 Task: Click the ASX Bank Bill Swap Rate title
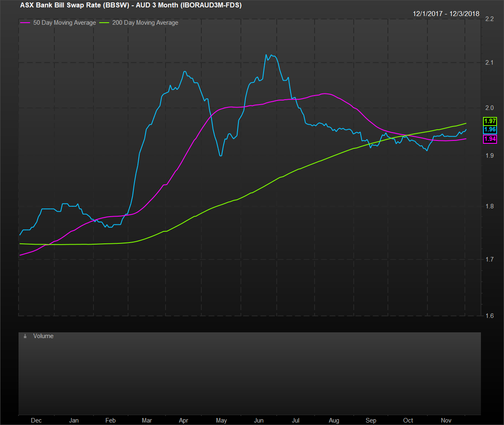click(x=131, y=5)
